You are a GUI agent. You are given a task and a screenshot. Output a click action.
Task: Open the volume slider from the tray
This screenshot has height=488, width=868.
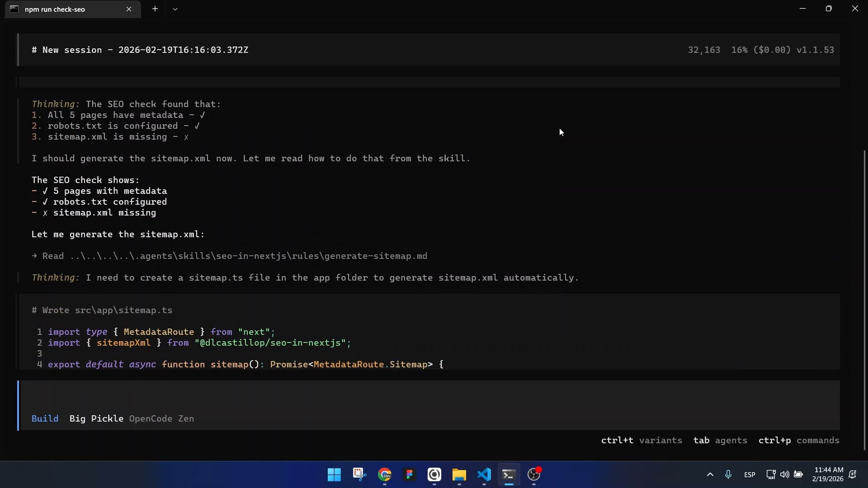[x=785, y=474]
